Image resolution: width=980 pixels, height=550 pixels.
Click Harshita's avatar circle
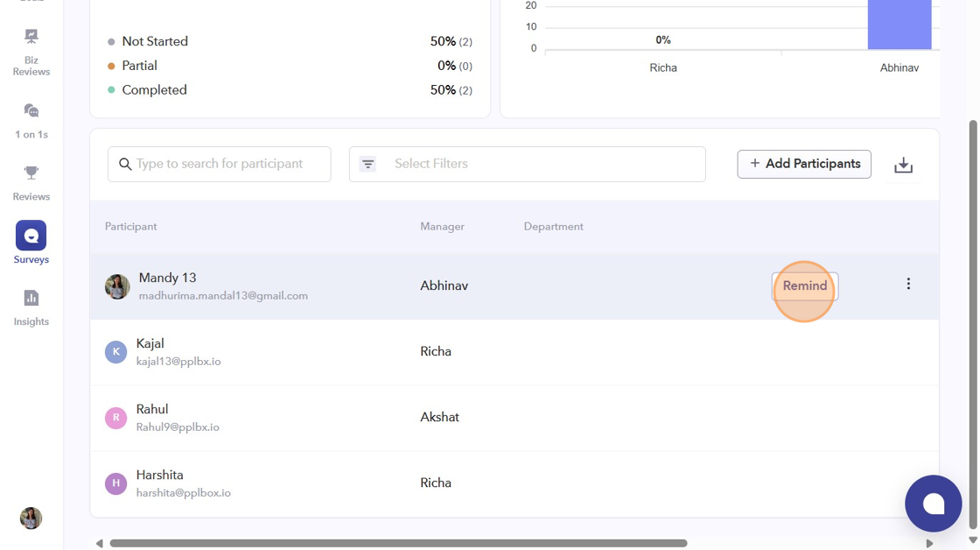coord(115,483)
